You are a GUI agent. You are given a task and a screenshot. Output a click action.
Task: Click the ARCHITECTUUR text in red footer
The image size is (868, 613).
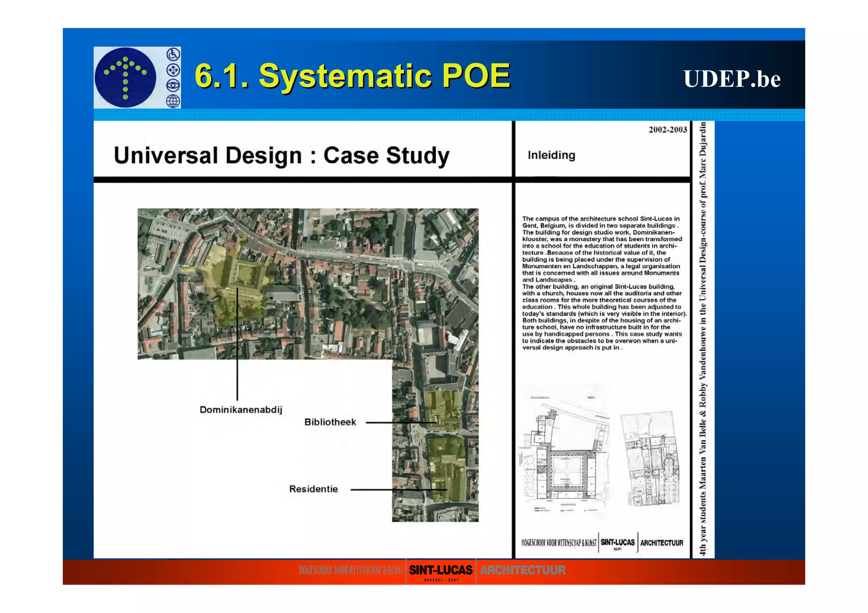(523, 570)
